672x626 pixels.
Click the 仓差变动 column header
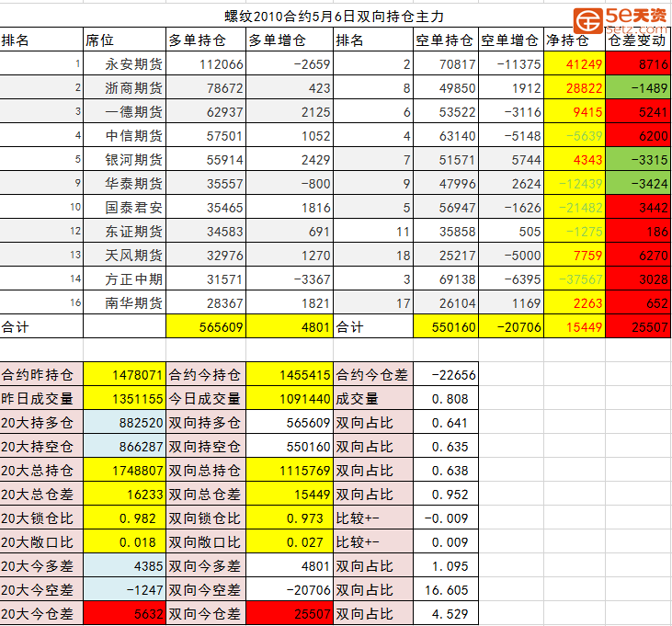pos(638,40)
